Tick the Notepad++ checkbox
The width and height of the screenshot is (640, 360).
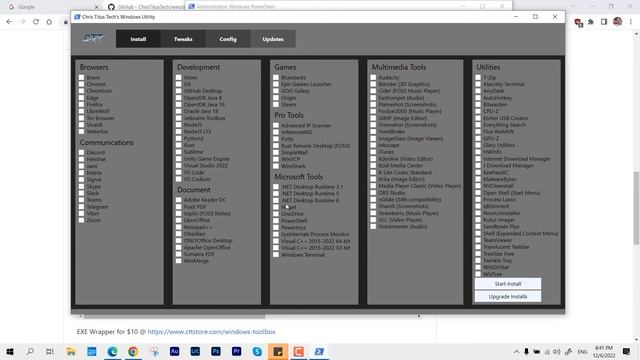click(178, 227)
